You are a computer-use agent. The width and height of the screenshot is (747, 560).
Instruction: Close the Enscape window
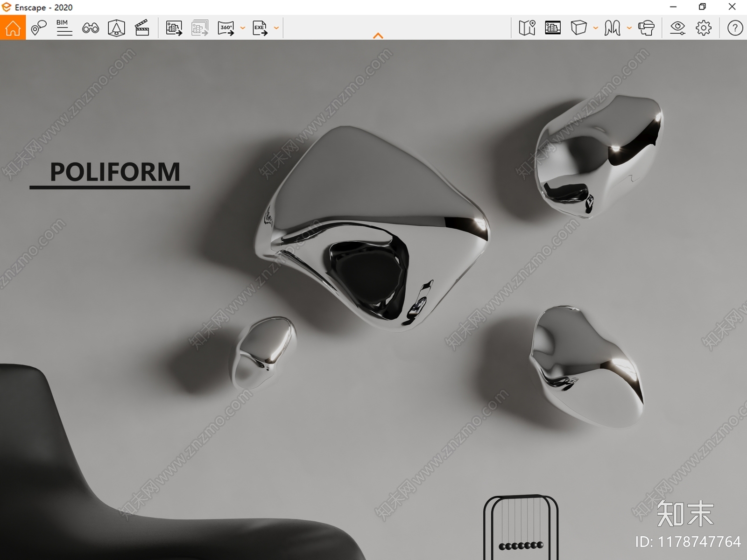(x=732, y=7)
